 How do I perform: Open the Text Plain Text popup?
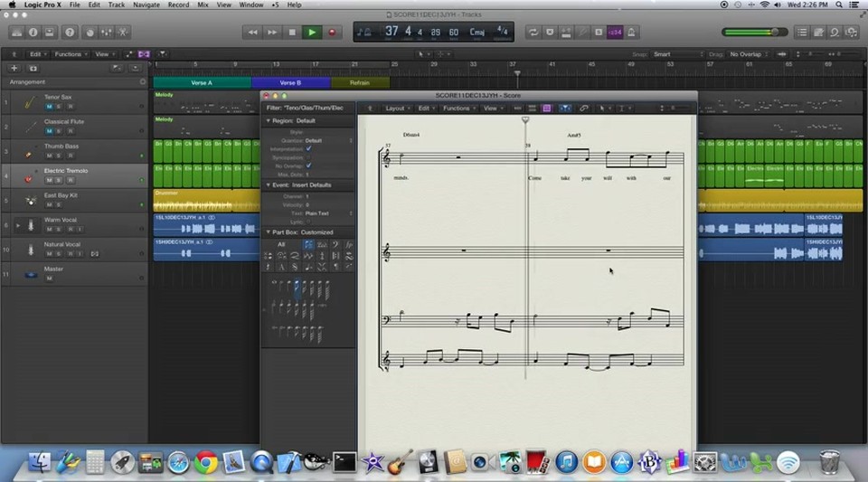click(x=329, y=213)
